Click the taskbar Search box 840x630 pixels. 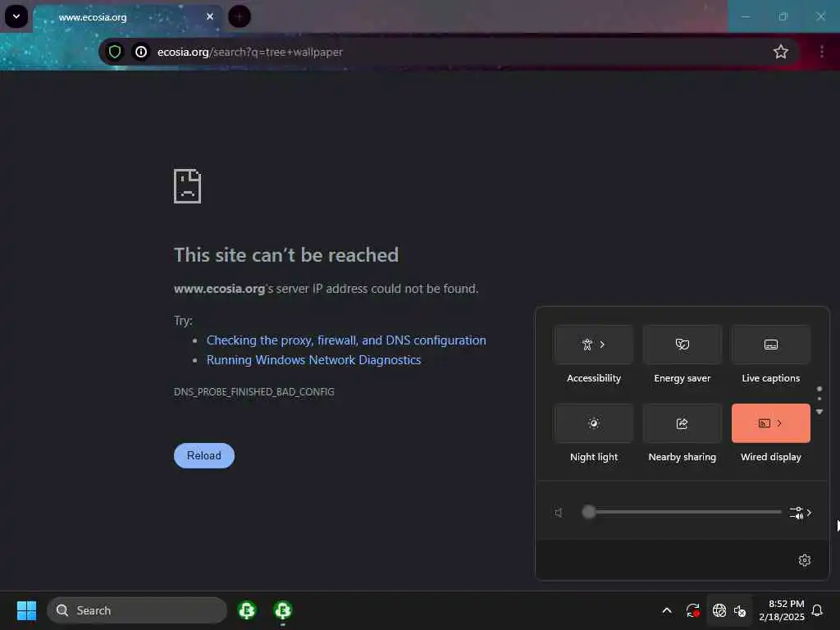(x=137, y=610)
